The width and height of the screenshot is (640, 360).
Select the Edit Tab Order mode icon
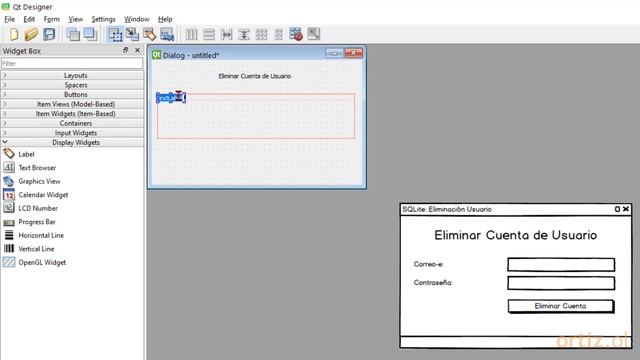click(167, 34)
